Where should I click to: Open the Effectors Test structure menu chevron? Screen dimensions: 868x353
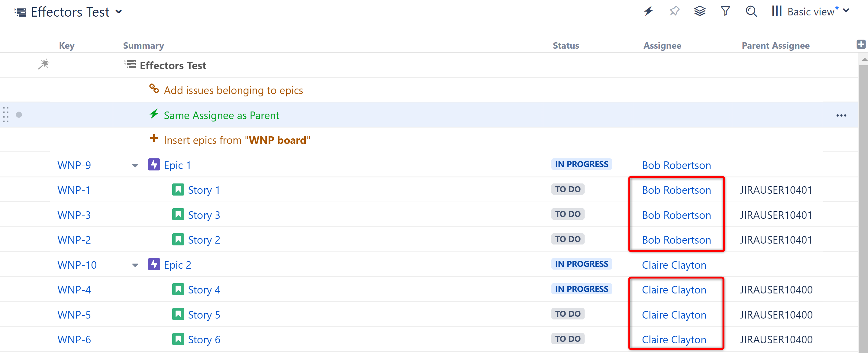click(x=119, y=11)
